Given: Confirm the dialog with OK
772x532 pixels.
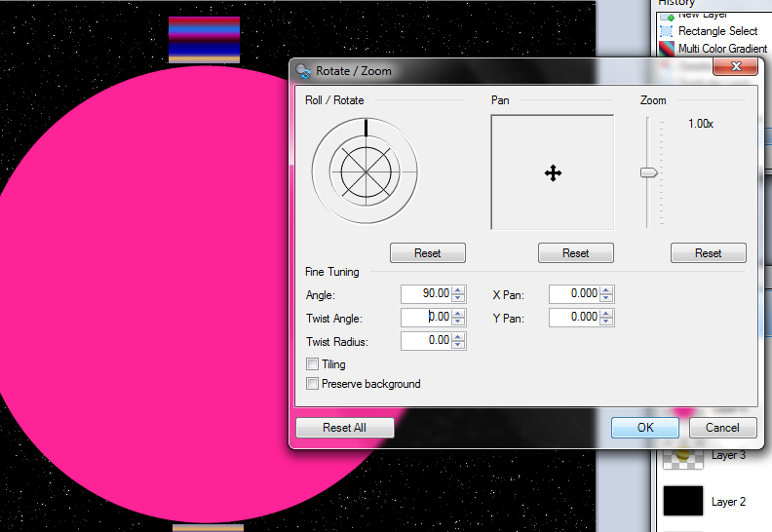Looking at the screenshot, I should coord(644,427).
